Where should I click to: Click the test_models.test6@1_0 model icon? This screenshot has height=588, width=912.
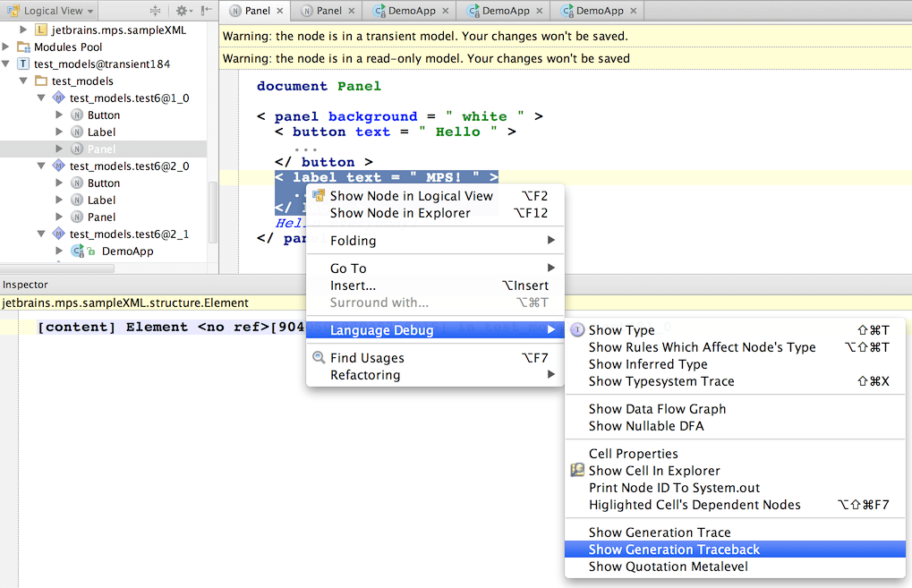coord(58,98)
